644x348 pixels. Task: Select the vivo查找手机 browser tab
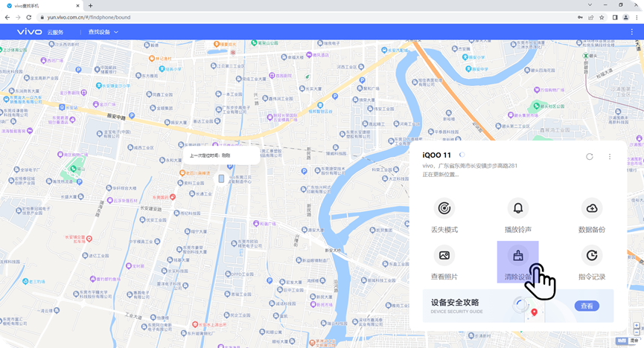(42, 6)
